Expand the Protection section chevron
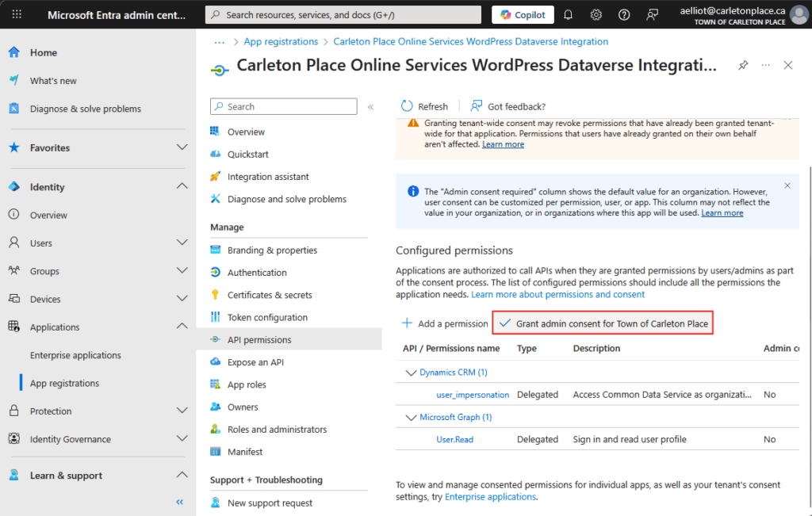812x516 pixels. pos(182,411)
